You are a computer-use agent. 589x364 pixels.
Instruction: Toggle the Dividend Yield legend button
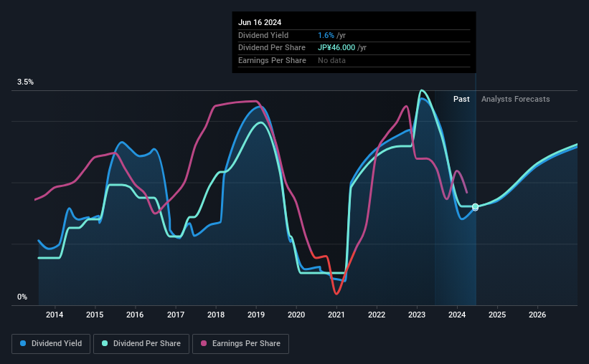click(x=51, y=344)
